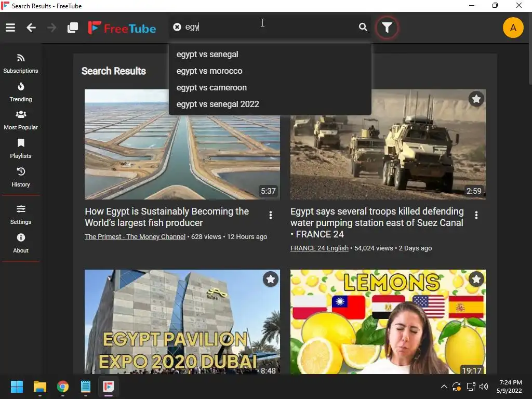Show hidden tray icons chevron
Image resolution: width=532 pixels, height=399 pixels.
(x=444, y=387)
